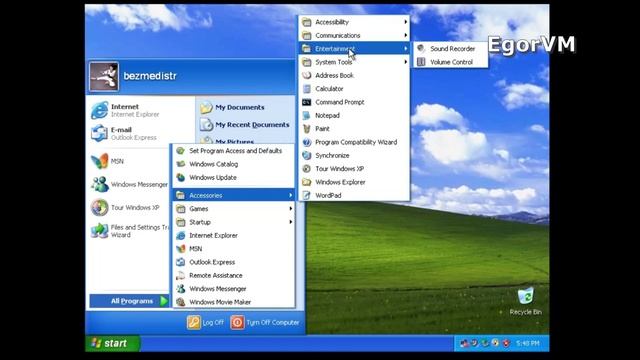
Task: Click the "Command Prompt" label
Action: pyautogui.click(x=340, y=102)
